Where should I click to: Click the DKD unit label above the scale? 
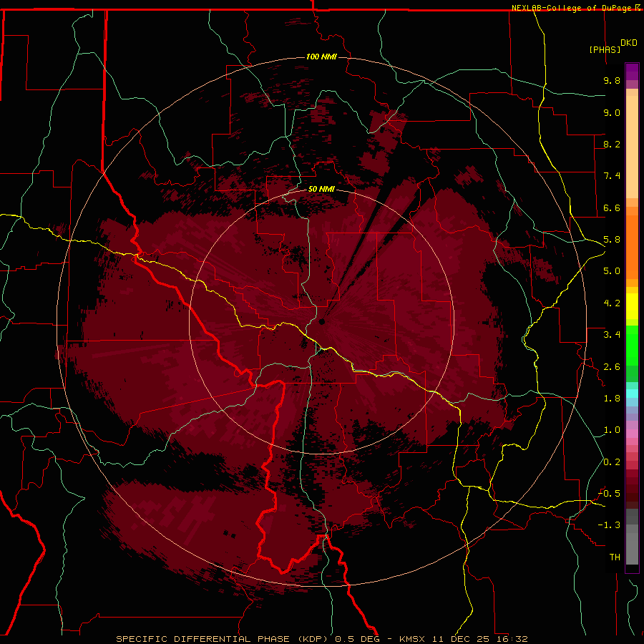pos(629,43)
